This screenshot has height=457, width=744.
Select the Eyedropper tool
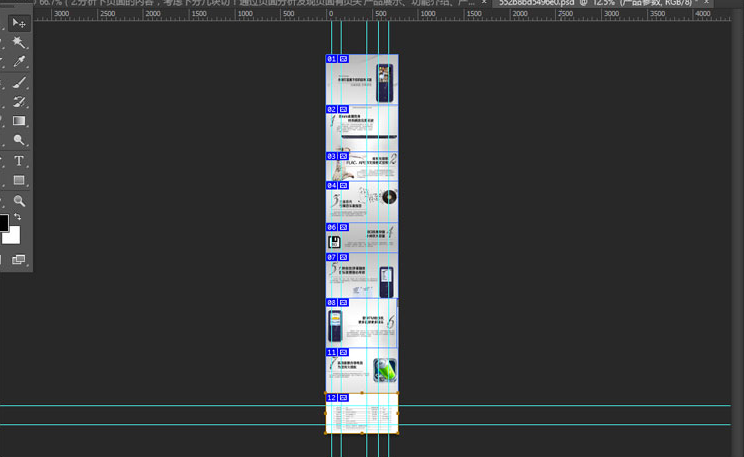(x=19, y=62)
